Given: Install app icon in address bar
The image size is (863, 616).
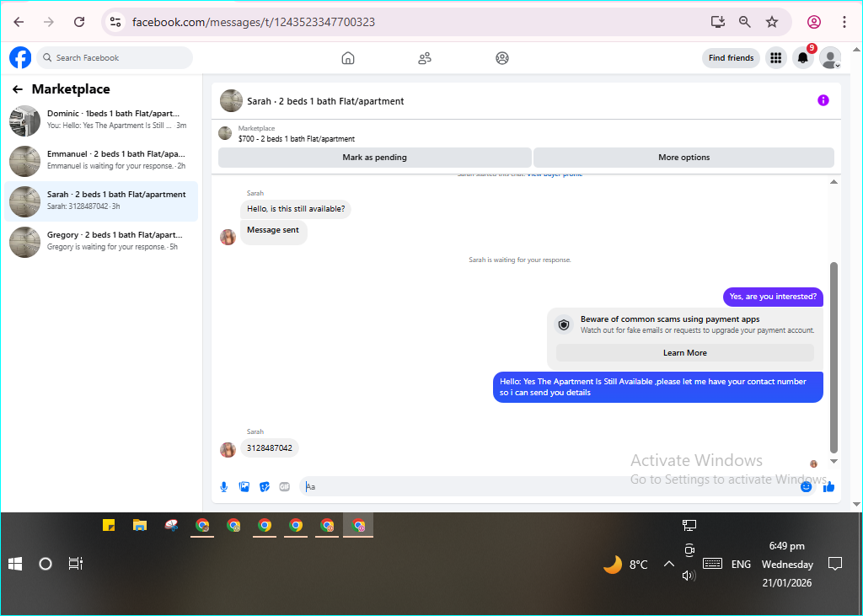Looking at the screenshot, I should tap(718, 22).
